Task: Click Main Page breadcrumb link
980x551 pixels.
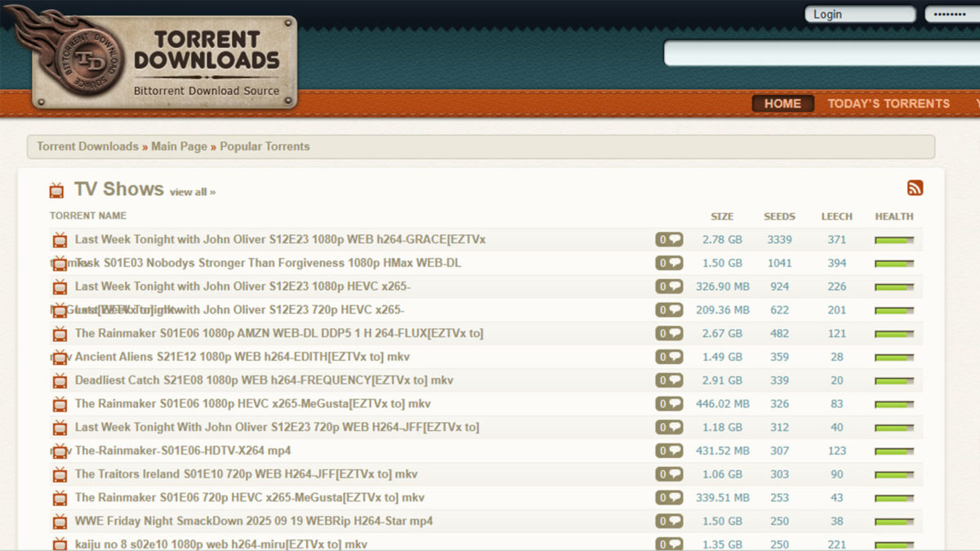Action: click(179, 147)
